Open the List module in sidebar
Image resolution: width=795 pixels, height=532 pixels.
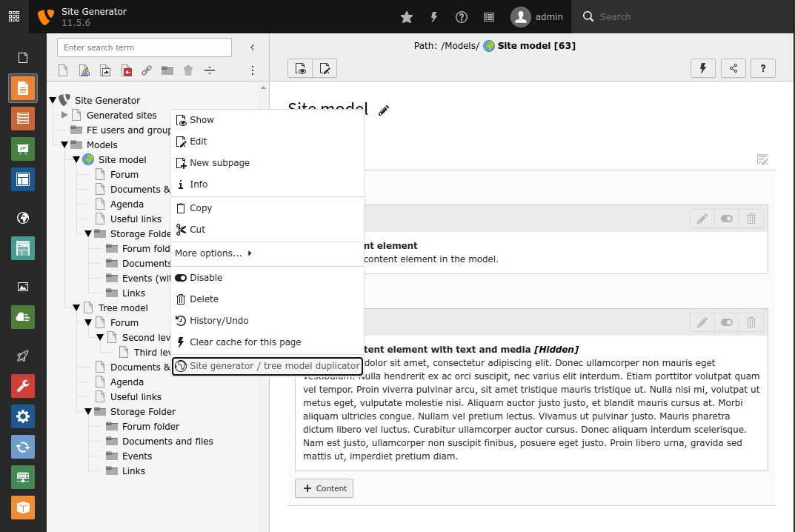[23, 118]
